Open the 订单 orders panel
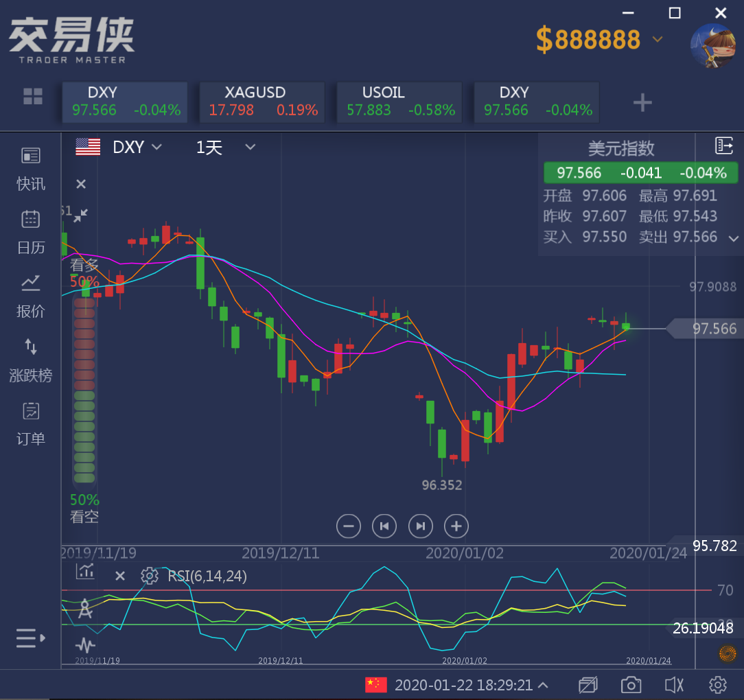 pyautogui.click(x=31, y=423)
